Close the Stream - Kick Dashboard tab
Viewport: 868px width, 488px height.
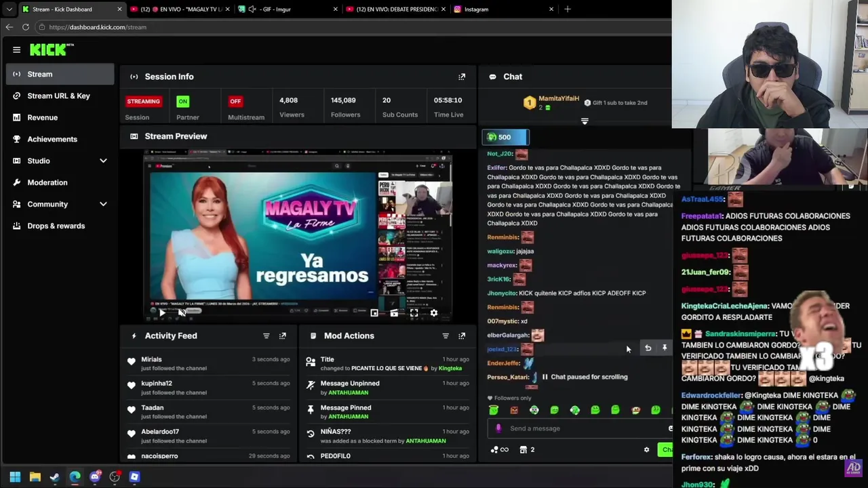click(119, 9)
